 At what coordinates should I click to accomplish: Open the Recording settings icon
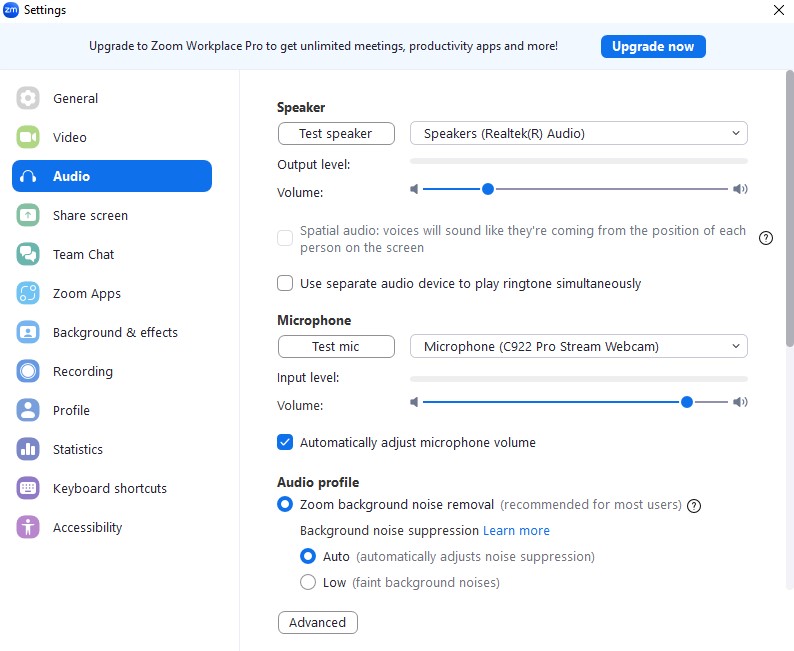click(x=28, y=371)
